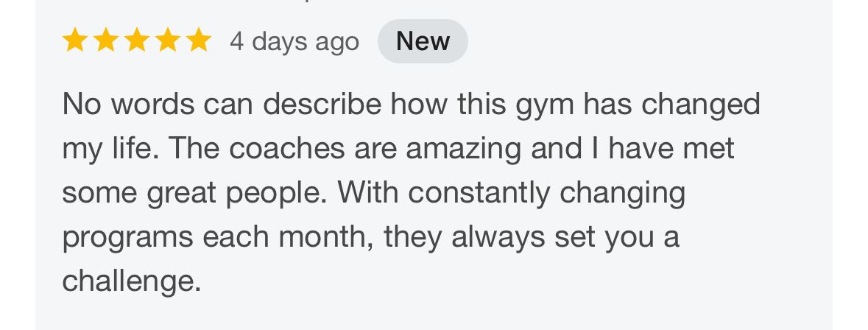Click the "New" badge
868x330 pixels.
pyautogui.click(x=423, y=41)
